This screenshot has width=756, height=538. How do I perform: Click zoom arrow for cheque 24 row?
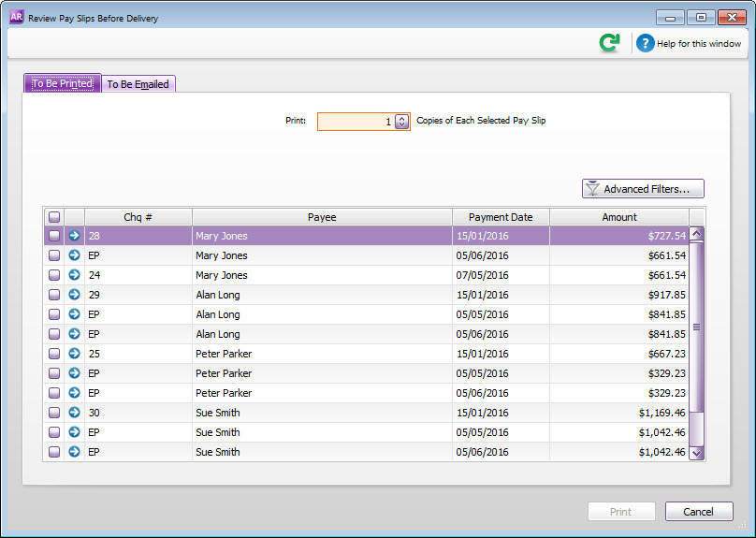point(74,275)
